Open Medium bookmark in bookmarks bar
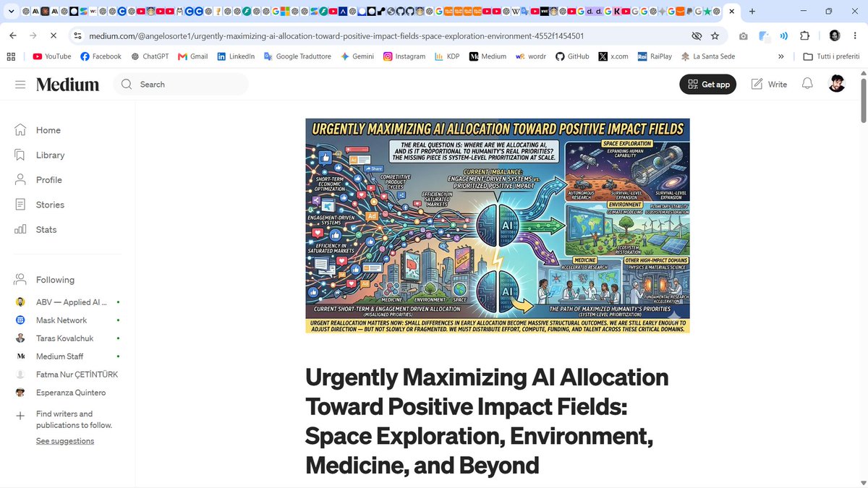Viewport: 868px width, 488px height. pos(488,56)
